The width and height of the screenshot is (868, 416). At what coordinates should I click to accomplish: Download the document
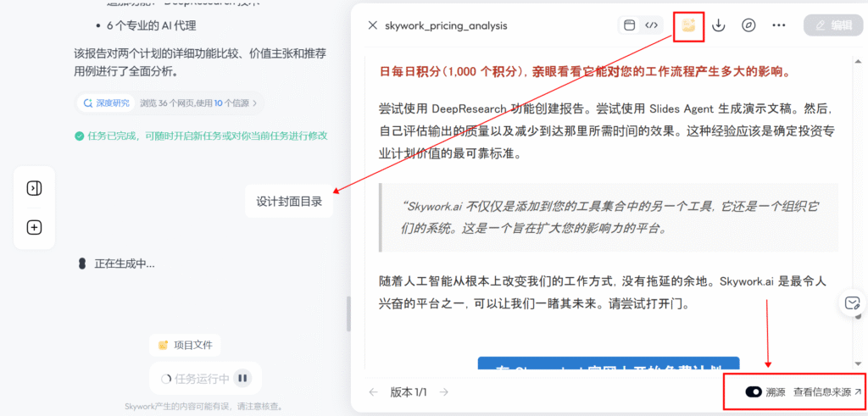point(719,25)
